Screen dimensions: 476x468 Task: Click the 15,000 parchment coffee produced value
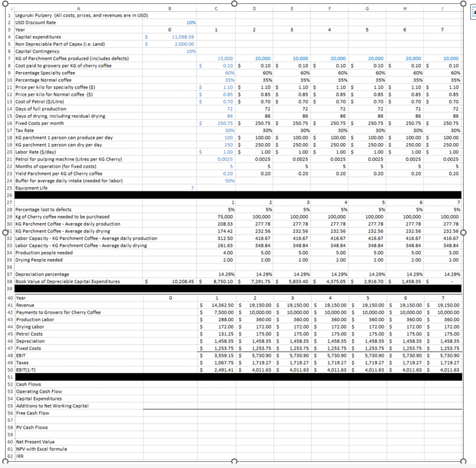click(225, 58)
